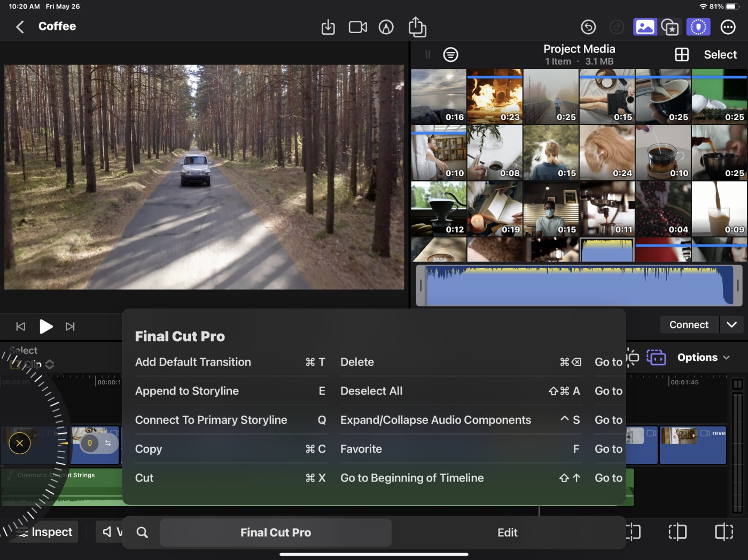Jump to the next edit point
The image size is (748, 560).
(x=70, y=326)
